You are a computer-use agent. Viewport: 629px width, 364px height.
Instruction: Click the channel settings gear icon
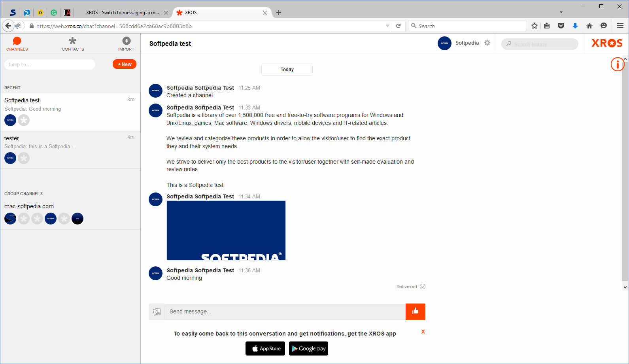(x=487, y=43)
